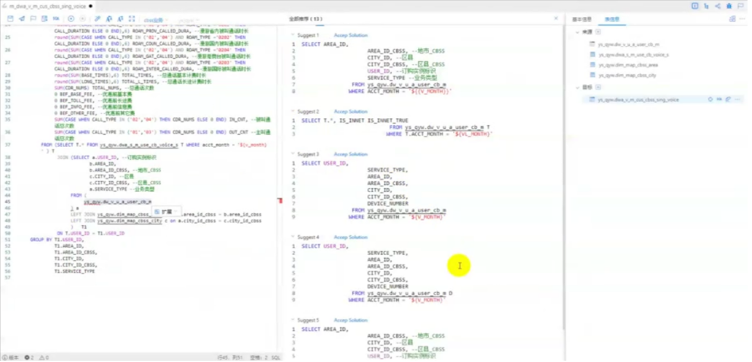752x362 pixels.
Task: Collapse the first tree section in right panel
Action: [577, 32]
